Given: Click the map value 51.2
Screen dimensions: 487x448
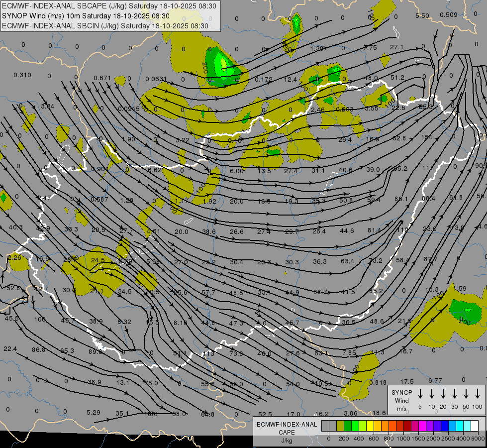Looking at the screenshot, I should (397, 78).
